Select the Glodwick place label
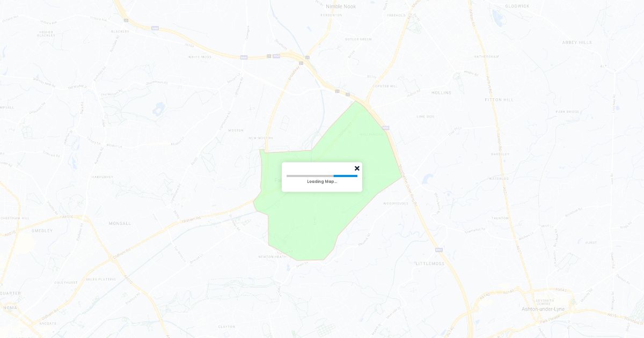Screen dimensions: 644x338 (x=517, y=6)
